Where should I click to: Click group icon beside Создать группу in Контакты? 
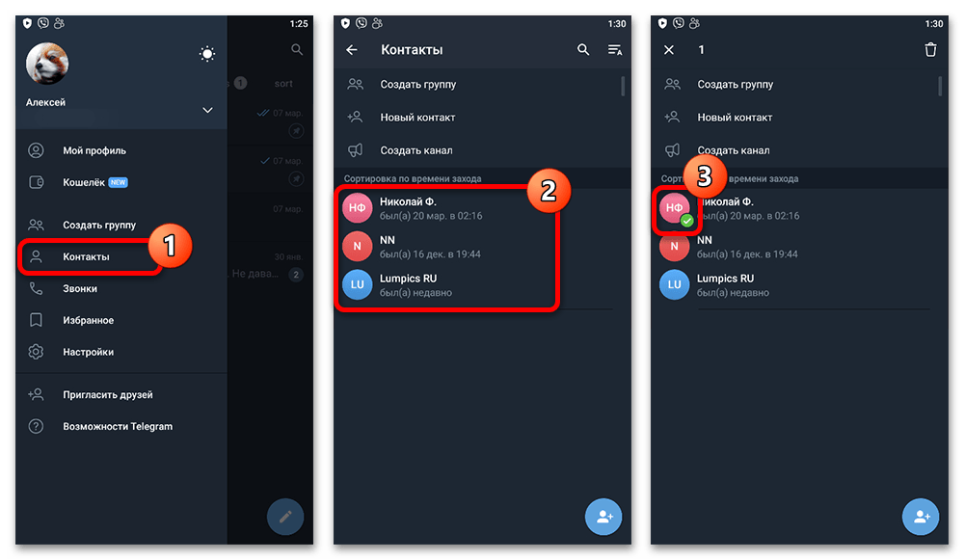coord(356,84)
